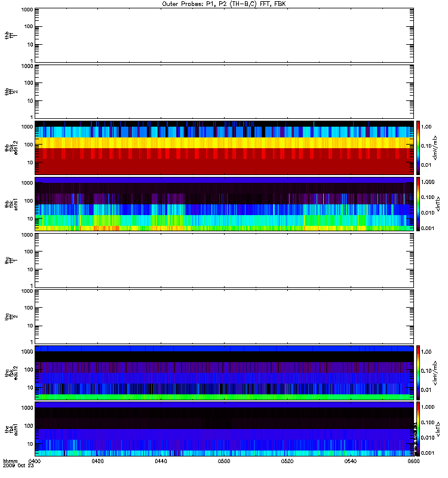
Task: Click the '0400' time axis label
Action: click(35, 461)
